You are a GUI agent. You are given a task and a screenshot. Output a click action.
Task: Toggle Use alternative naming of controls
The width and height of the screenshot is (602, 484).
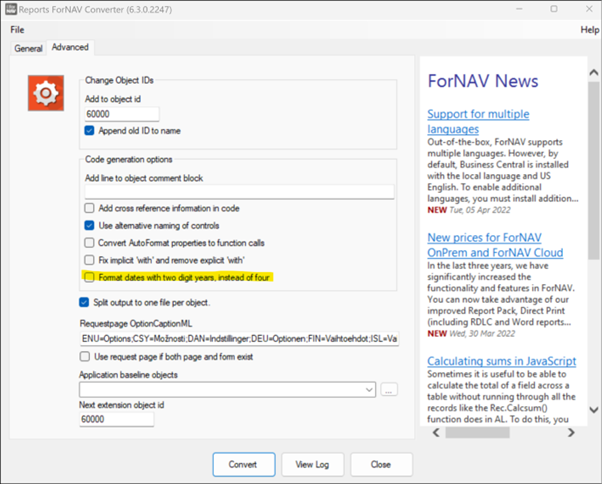pos(89,225)
